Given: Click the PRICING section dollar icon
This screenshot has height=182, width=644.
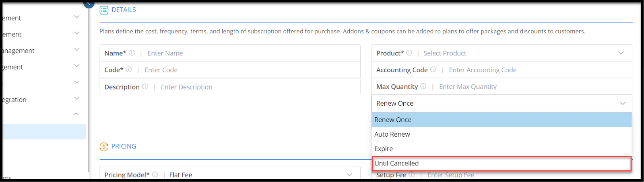Looking at the screenshot, I should [104, 147].
